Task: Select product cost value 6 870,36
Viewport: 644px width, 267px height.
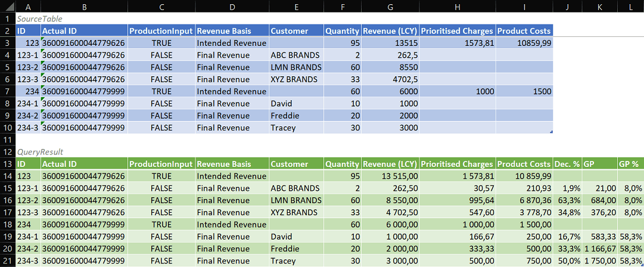Action: point(524,200)
